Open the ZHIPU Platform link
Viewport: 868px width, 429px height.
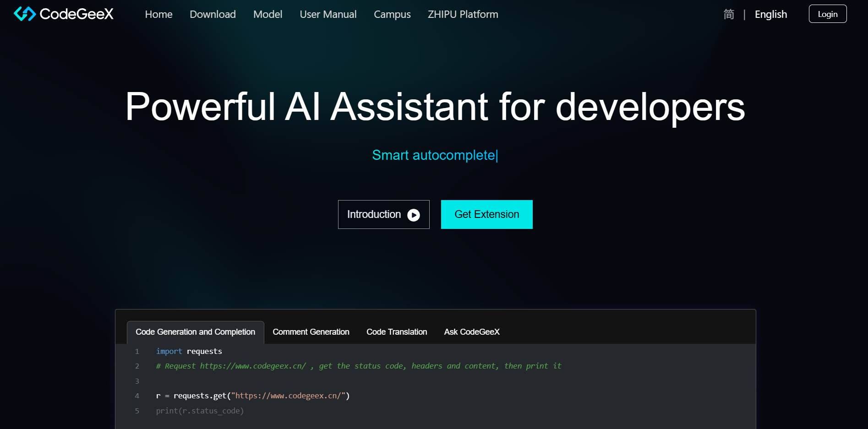pyautogui.click(x=463, y=14)
